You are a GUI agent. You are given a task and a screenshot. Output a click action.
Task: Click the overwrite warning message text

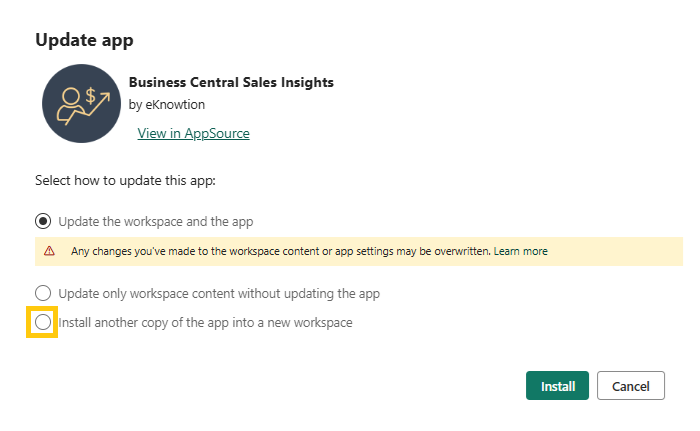click(x=280, y=251)
